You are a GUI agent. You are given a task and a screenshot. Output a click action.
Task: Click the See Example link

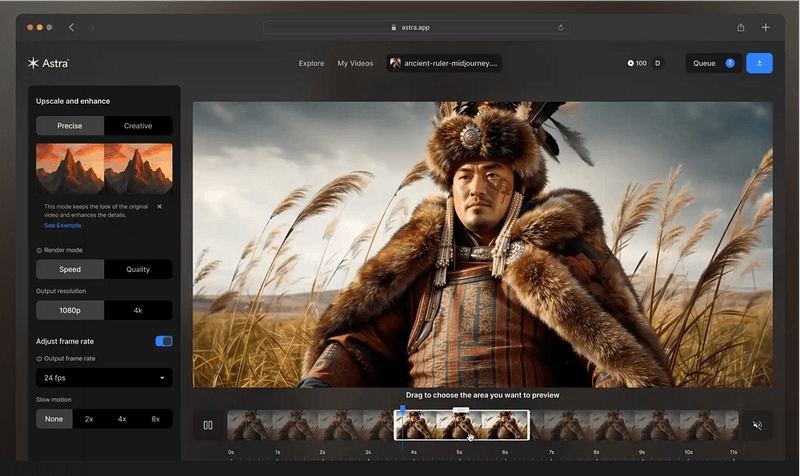[x=62, y=226]
